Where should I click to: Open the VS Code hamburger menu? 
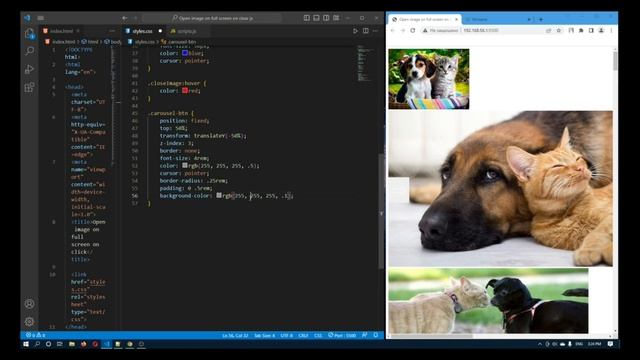coord(40,18)
